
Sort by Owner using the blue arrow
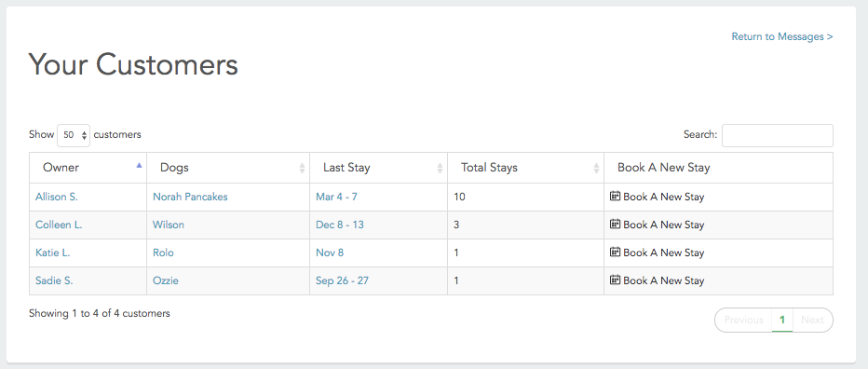(x=139, y=165)
